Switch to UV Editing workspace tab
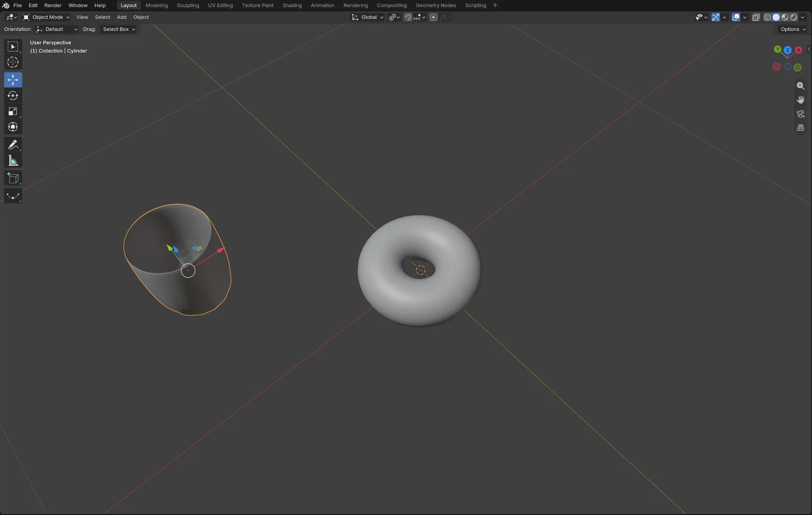Image resolution: width=812 pixels, height=515 pixels. (220, 5)
